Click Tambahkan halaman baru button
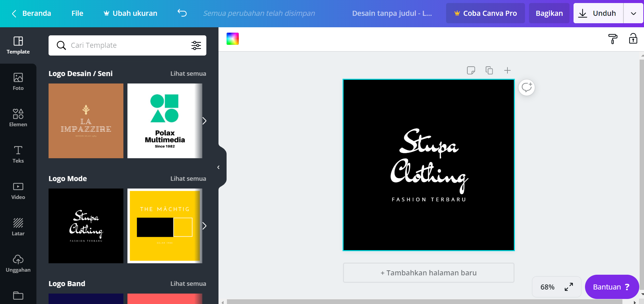The height and width of the screenshot is (304, 644). (x=429, y=273)
